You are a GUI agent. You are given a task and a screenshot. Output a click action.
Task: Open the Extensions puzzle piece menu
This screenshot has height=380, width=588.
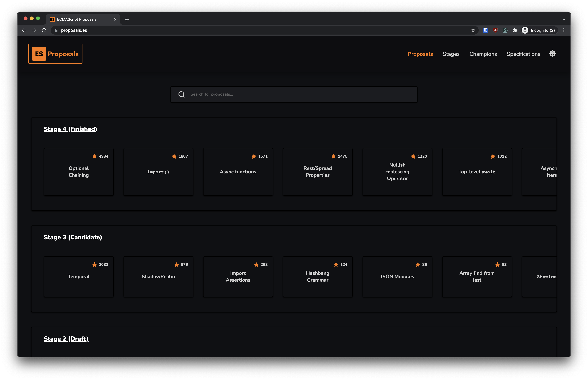click(515, 30)
